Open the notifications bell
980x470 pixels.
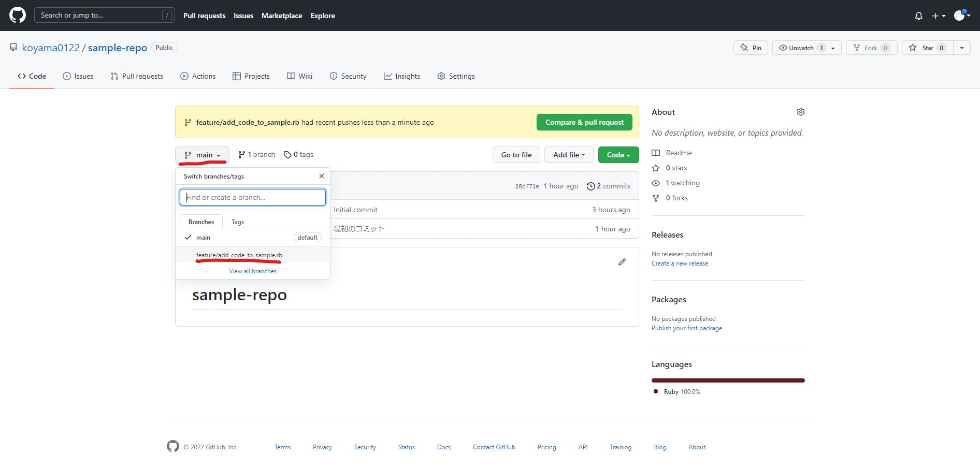click(919, 16)
